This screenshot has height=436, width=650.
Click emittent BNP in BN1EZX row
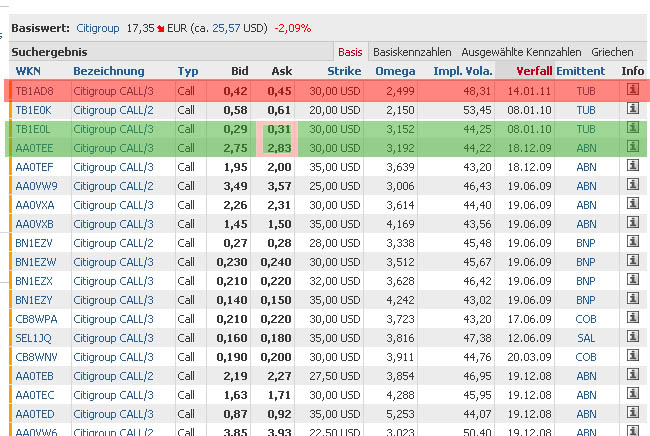[585, 281]
